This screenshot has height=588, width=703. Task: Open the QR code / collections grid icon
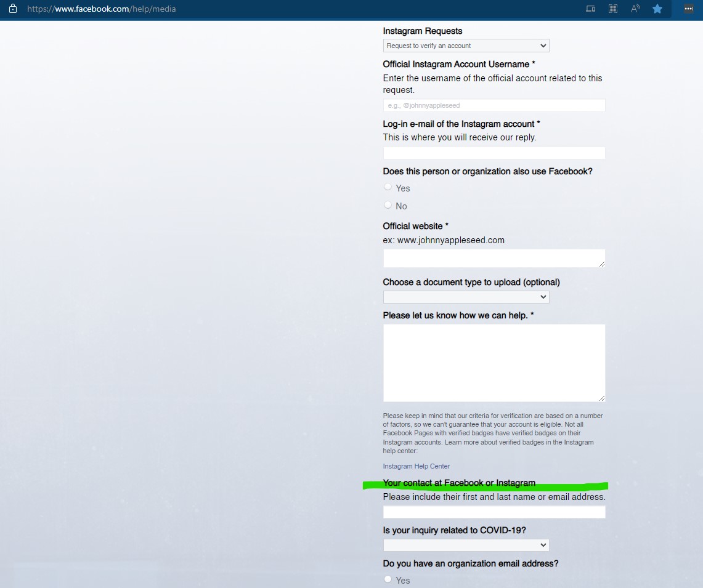(613, 9)
